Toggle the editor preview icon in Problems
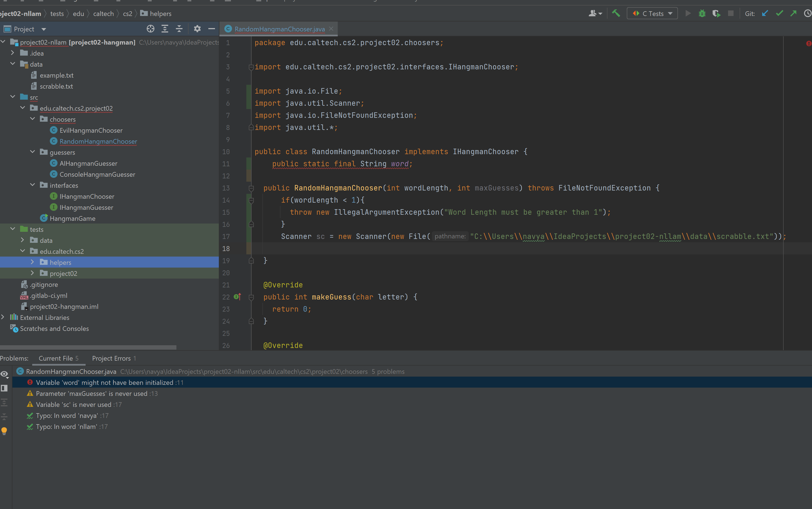This screenshot has height=509, width=812. coord(4,388)
